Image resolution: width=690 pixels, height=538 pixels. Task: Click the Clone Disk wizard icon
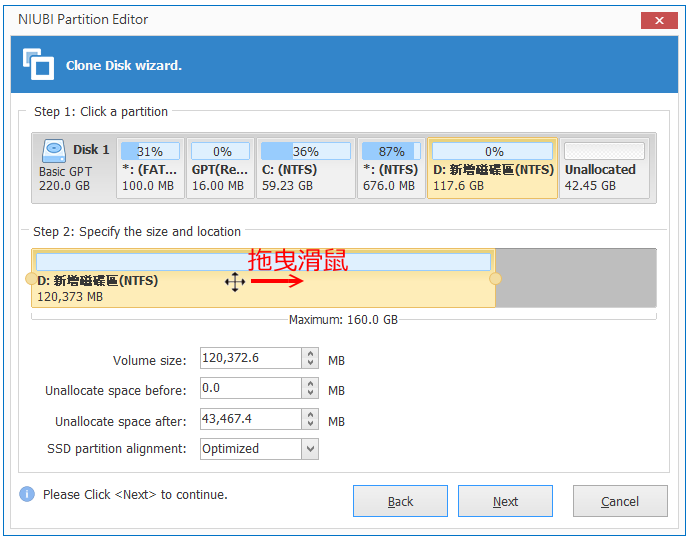[38, 64]
